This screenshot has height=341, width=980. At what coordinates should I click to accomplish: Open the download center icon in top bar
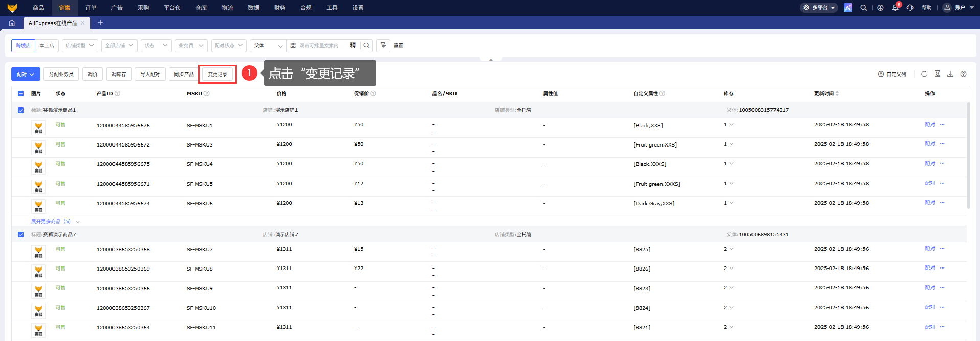pos(880,8)
